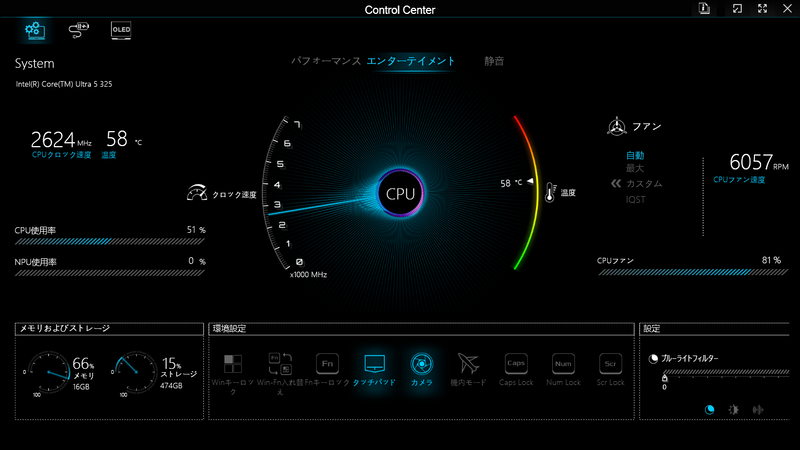Click the 81 % fan percentage
The width and height of the screenshot is (800, 450).
(x=771, y=260)
